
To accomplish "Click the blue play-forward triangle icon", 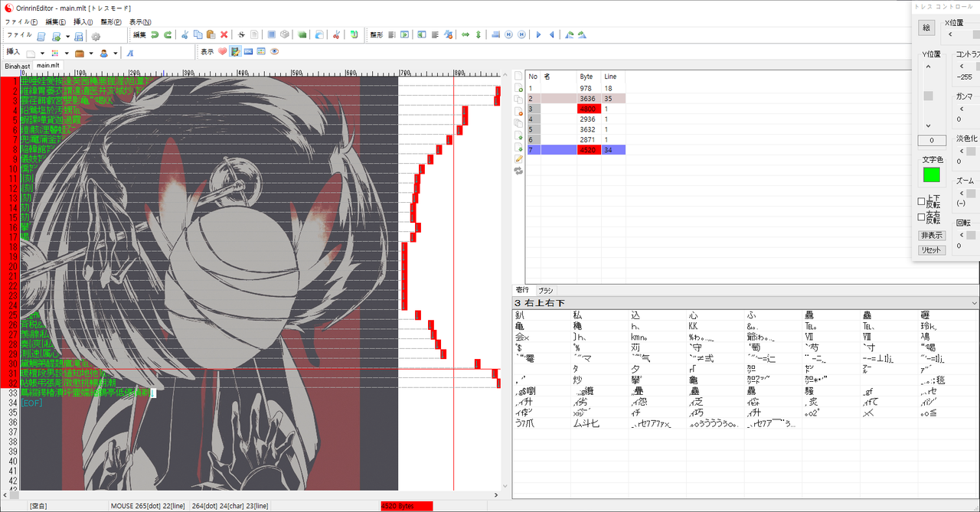I will 538,35.
